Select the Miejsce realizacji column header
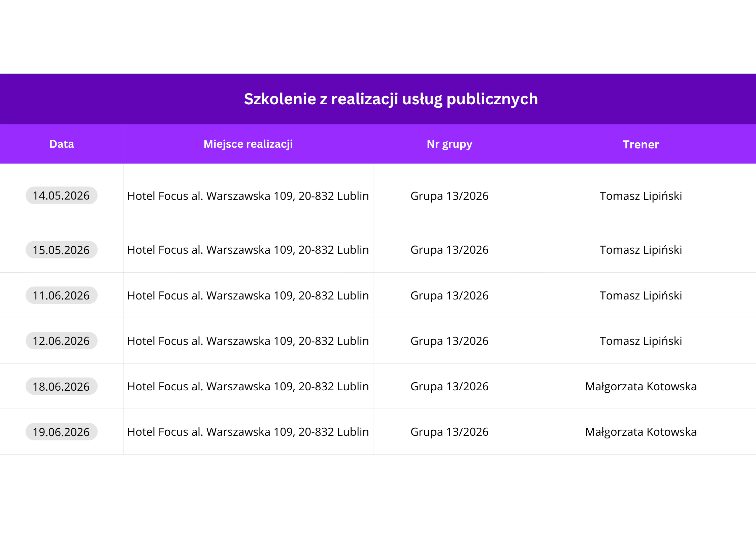This screenshot has width=756, height=534. click(x=248, y=144)
